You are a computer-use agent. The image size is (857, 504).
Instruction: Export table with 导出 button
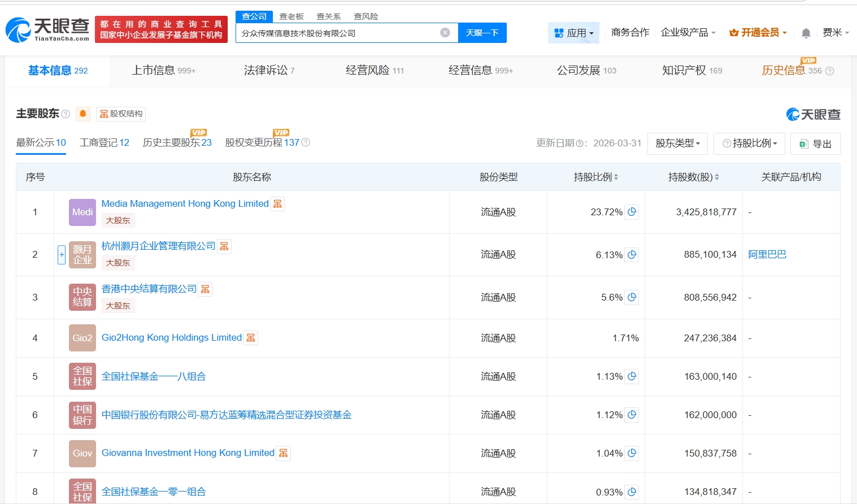(815, 144)
